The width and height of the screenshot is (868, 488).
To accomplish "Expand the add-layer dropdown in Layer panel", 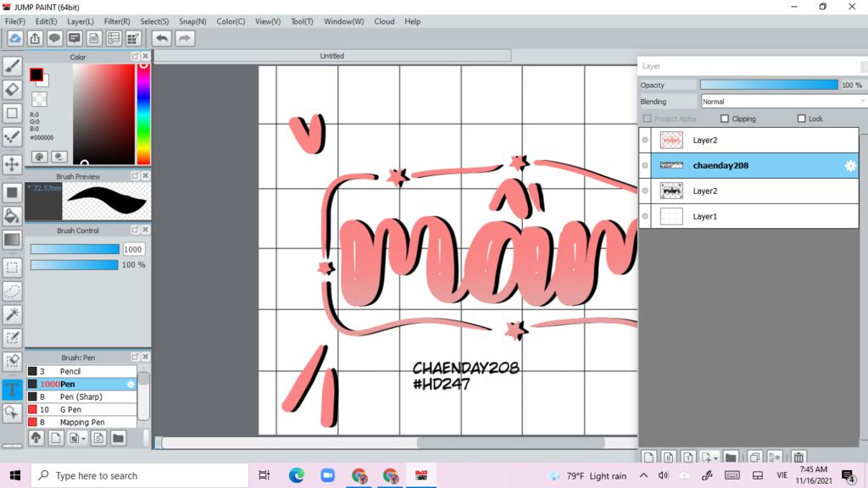I will [x=715, y=458].
